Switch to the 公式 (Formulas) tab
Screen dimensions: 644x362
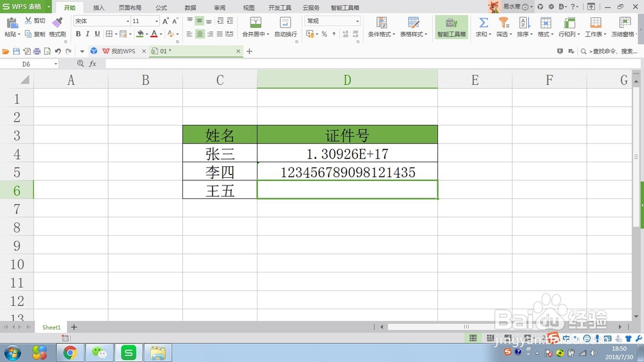pos(161,7)
